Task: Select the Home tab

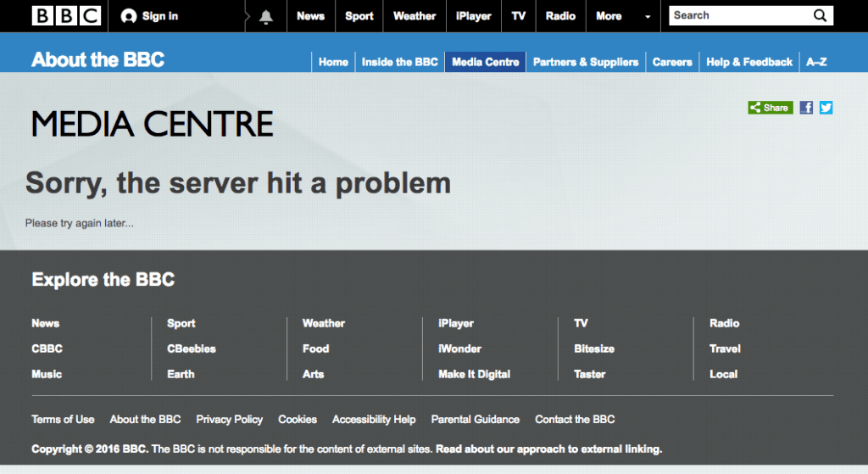Action: coord(333,62)
